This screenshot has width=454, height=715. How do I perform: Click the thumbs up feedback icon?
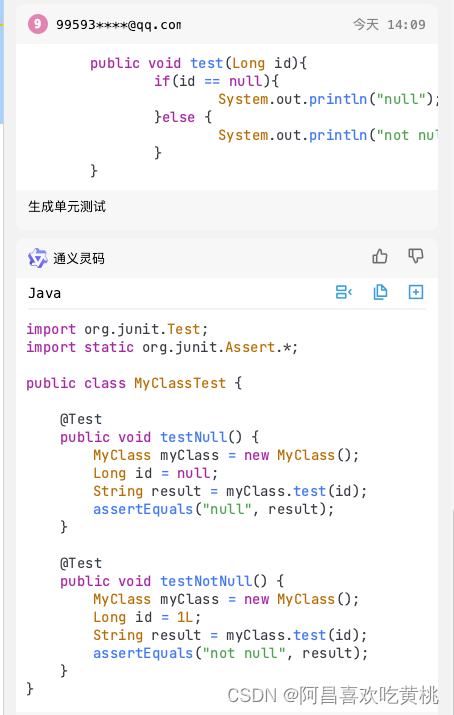click(x=379, y=256)
